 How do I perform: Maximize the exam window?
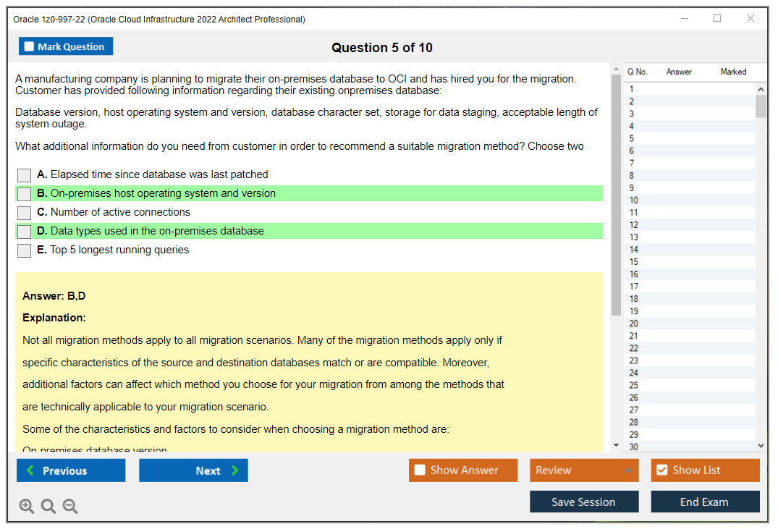tap(717, 19)
